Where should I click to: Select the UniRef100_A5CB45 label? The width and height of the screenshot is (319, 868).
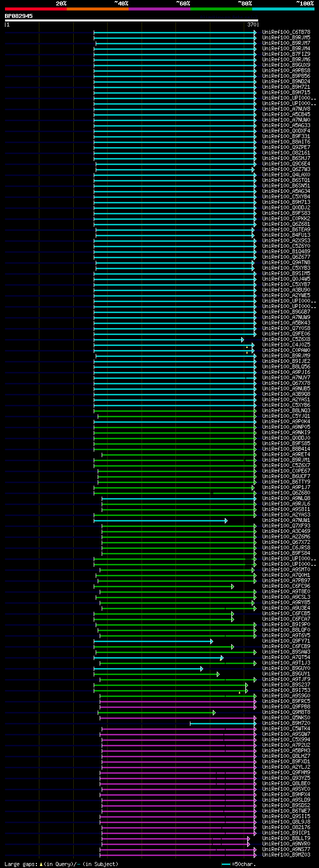point(286,115)
